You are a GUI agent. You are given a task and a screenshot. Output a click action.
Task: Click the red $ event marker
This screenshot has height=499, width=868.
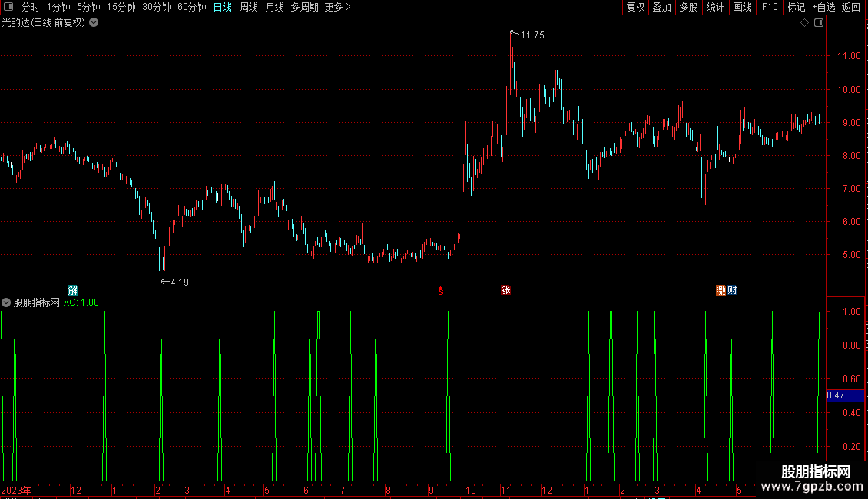point(441,290)
